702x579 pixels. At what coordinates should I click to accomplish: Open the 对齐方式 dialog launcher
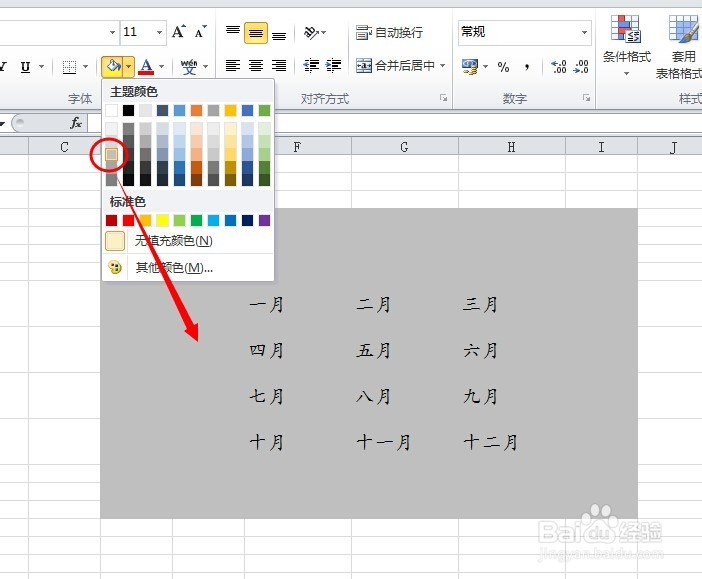click(443, 98)
